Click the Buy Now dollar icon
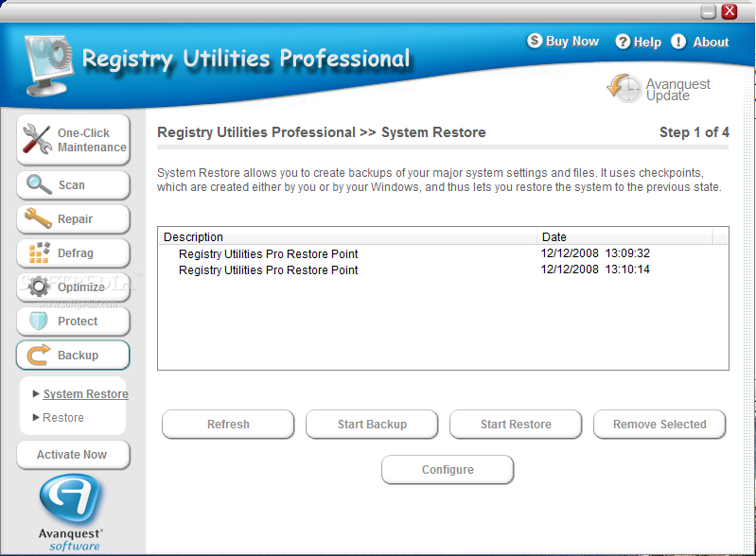This screenshot has width=756, height=556. [535, 41]
